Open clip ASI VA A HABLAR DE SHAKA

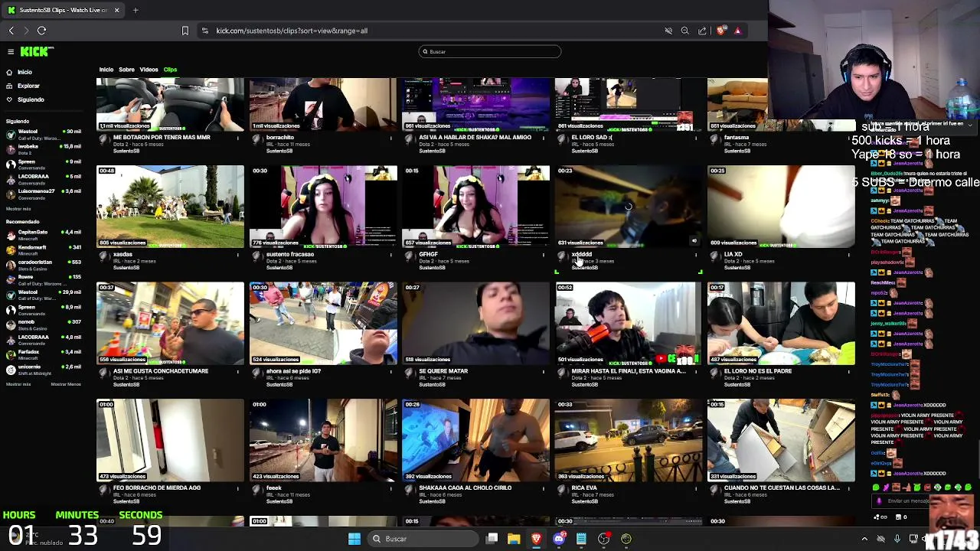pyautogui.click(x=475, y=104)
